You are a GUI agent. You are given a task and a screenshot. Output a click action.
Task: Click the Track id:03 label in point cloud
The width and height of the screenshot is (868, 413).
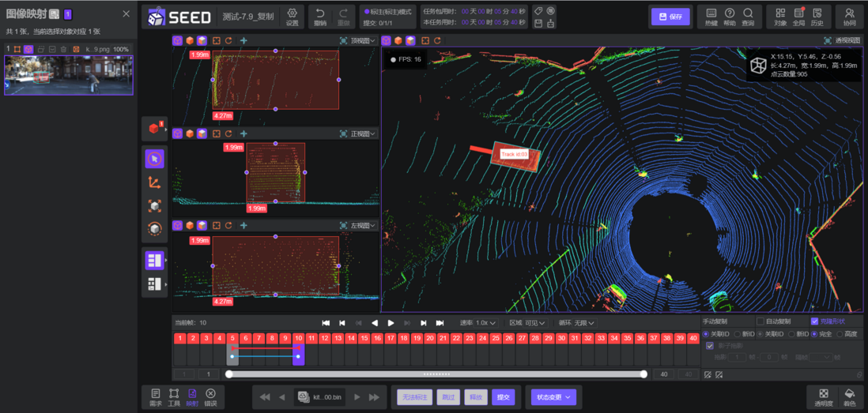point(515,154)
